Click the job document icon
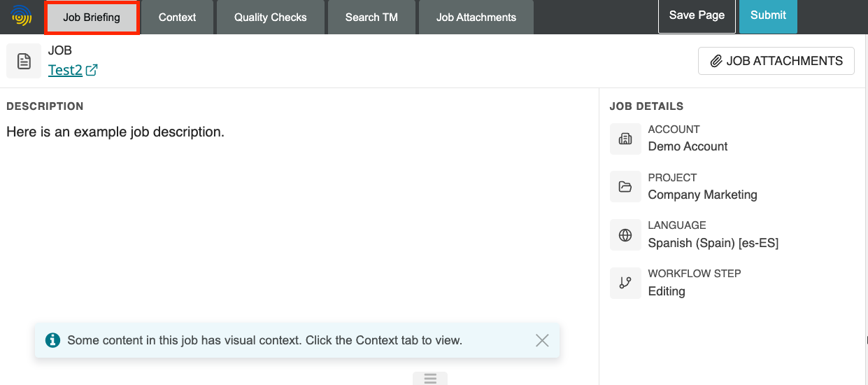 tap(24, 62)
